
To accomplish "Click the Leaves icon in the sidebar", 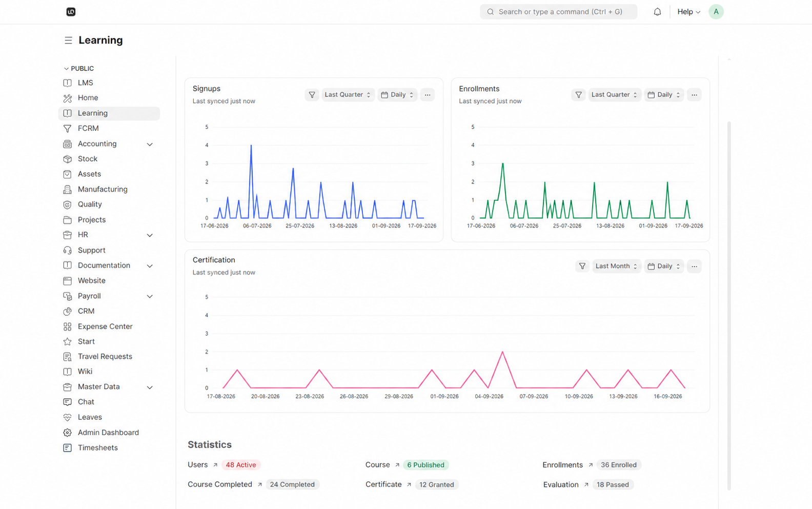I will [x=67, y=417].
